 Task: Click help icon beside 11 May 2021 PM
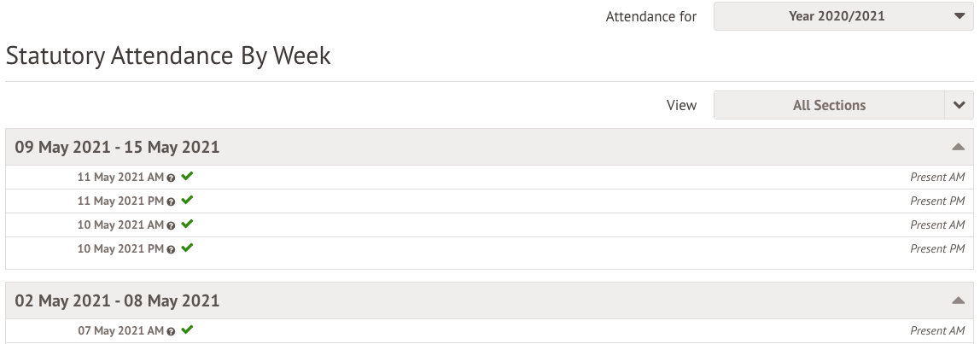pos(172,201)
